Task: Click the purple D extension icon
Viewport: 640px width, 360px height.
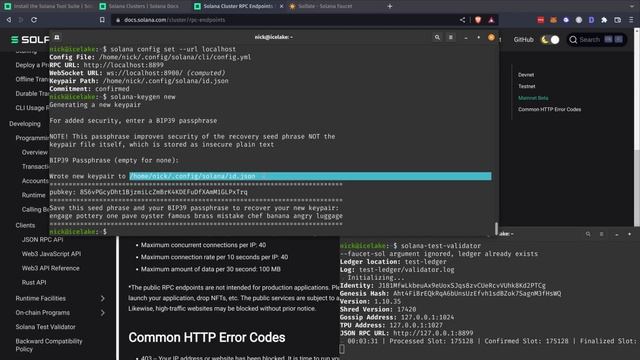Action: pos(591,20)
